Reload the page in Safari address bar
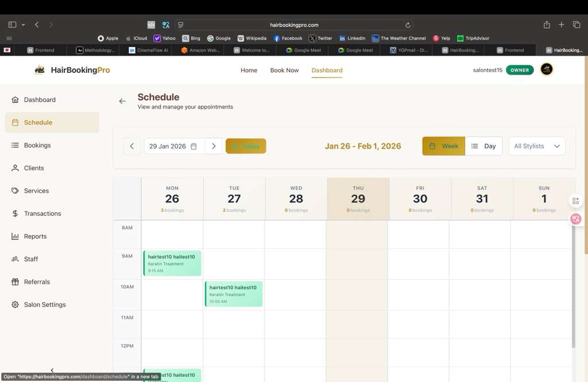The height and width of the screenshot is (382, 588). click(408, 25)
